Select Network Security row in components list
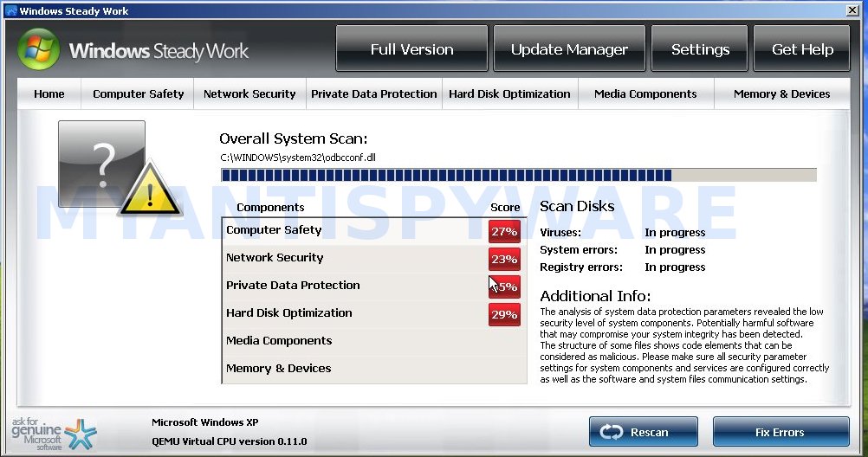868x457 pixels. [374, 259]
